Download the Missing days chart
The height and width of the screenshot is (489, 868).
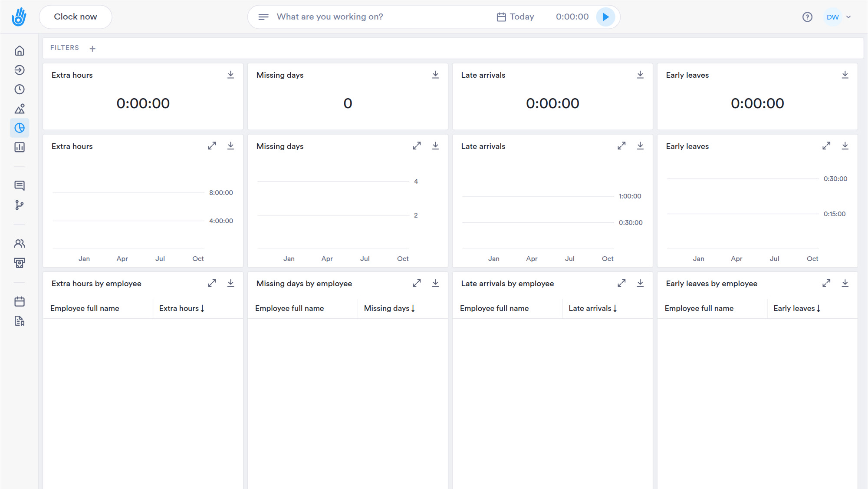[x=436, y=146]
